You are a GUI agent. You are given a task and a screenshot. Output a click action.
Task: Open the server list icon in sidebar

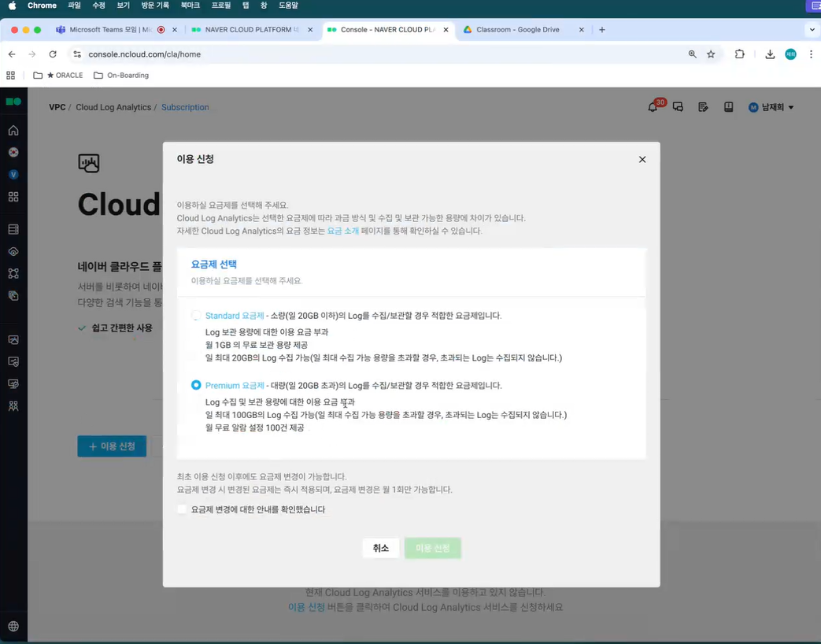coord(13,229)
